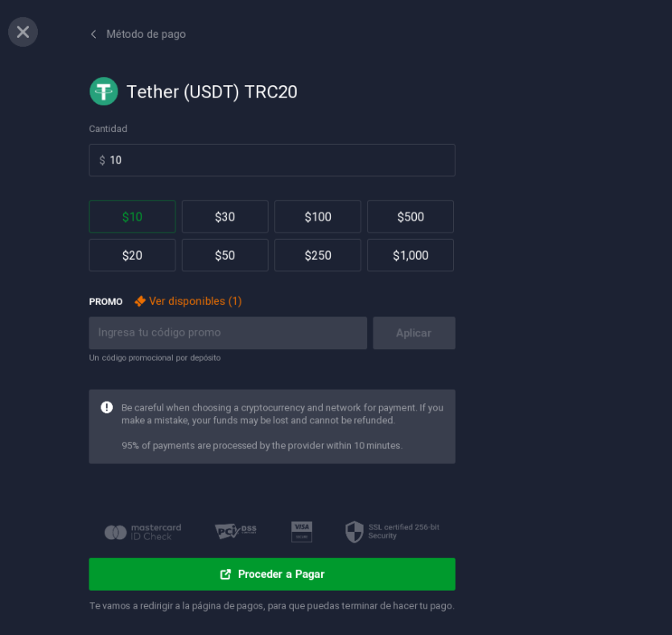Click the SSL certified security shield
The width and height of the screenshot is (672, 635).
[354, 531]
